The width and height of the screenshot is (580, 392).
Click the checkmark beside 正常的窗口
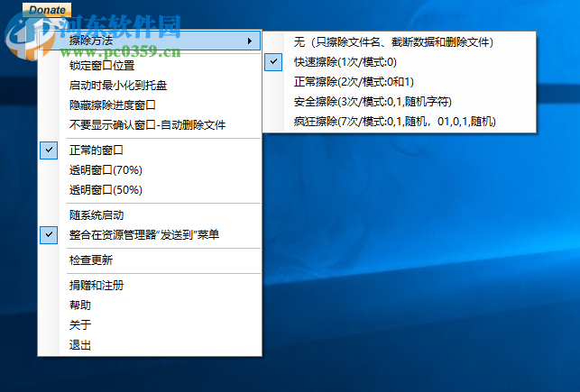click(x=49, y=150)
